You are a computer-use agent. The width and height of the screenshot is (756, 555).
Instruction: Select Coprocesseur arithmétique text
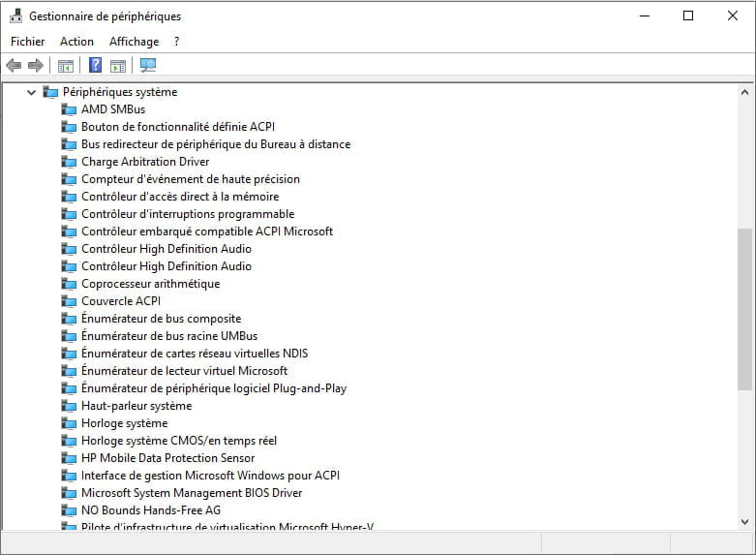click(x=150, y=284)
